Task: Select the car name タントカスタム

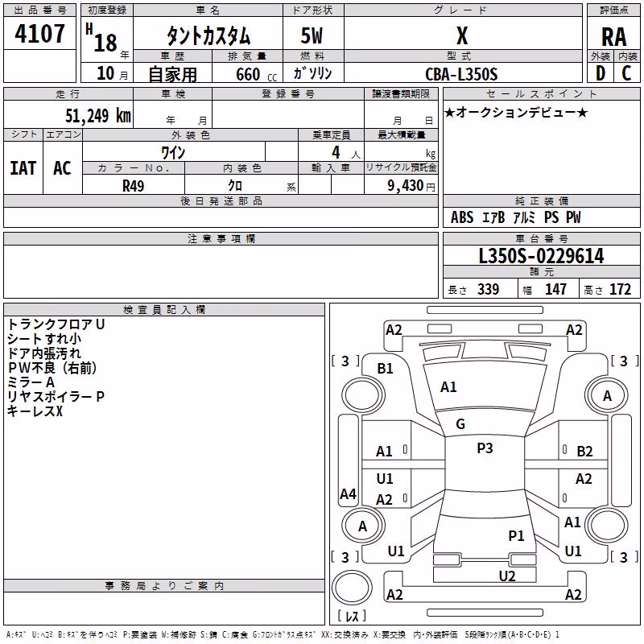Action: click(208, 35)
